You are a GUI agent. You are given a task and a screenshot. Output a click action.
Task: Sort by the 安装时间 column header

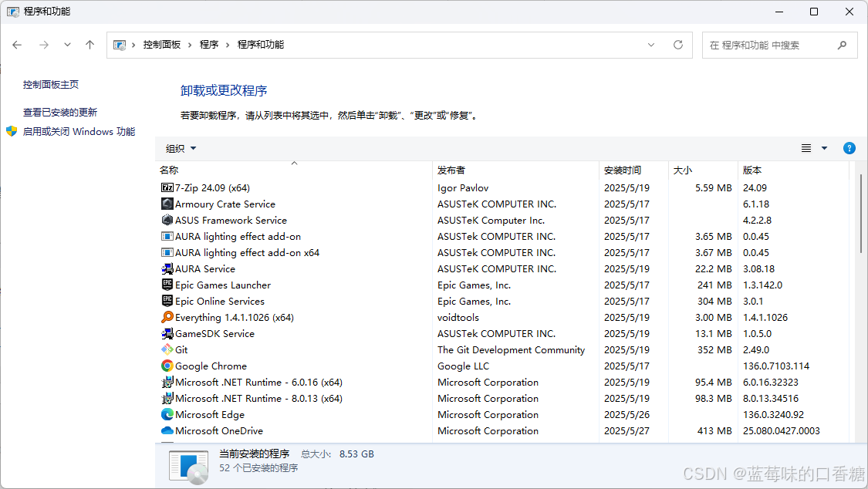634,170
